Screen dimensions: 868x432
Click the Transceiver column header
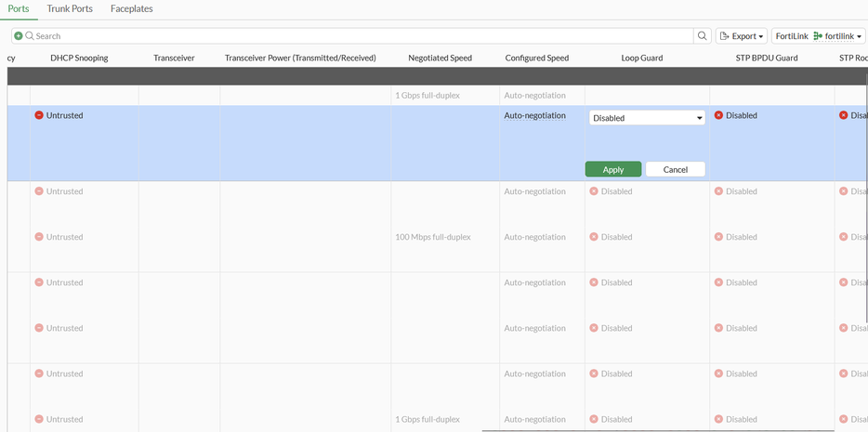pos(174,59)
